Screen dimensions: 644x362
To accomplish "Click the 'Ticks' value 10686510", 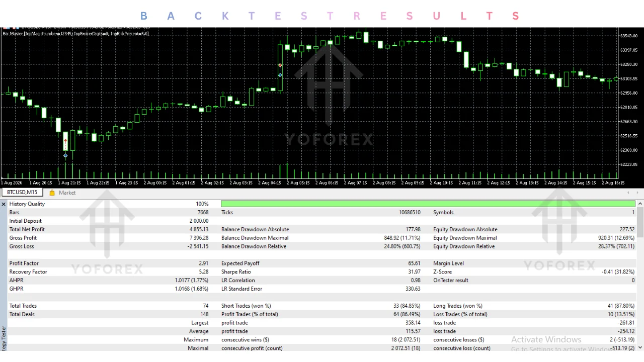I will coord(410,212).
